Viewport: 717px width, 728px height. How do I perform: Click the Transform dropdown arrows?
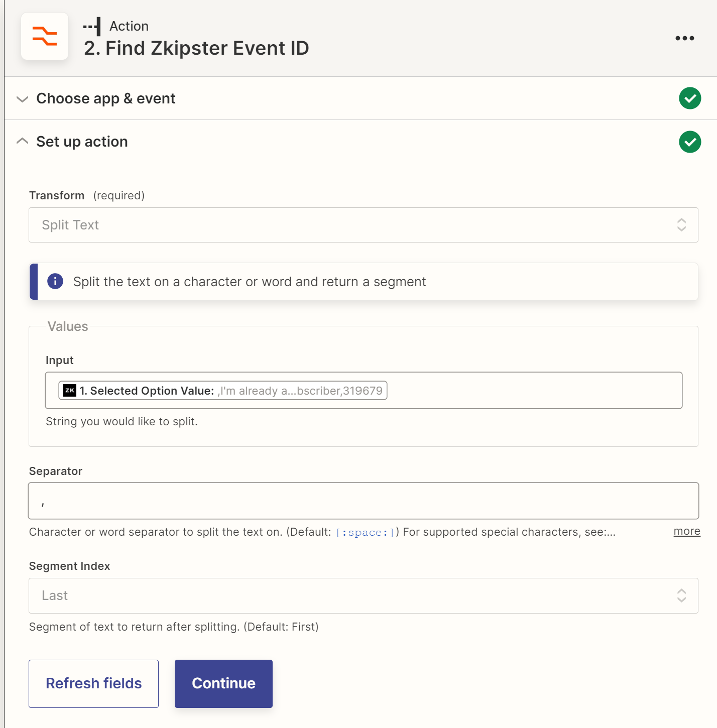pos(681,225)
